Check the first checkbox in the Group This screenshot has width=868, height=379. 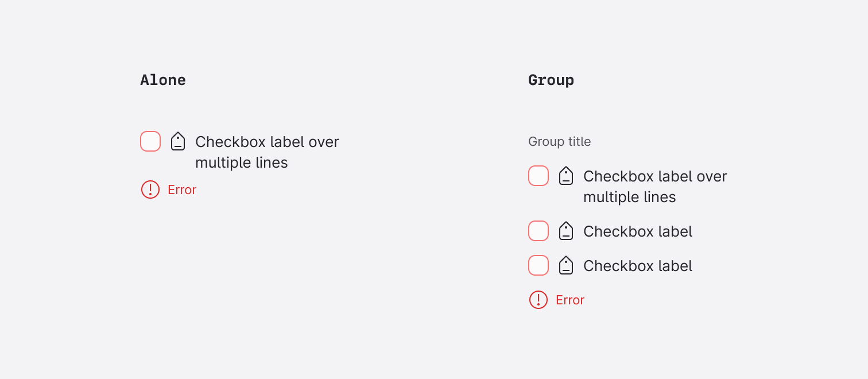click(538, 176)
